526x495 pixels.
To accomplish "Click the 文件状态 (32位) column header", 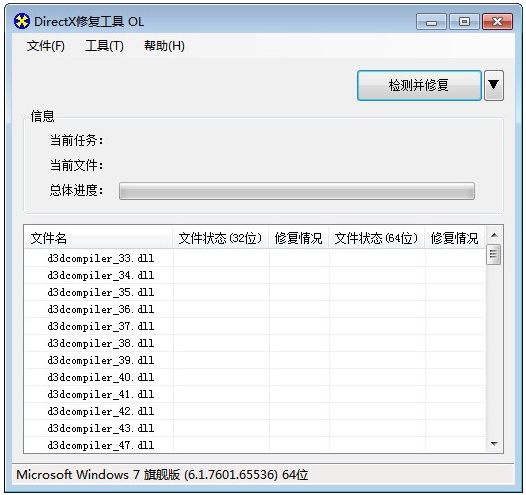I will [220, 238].
